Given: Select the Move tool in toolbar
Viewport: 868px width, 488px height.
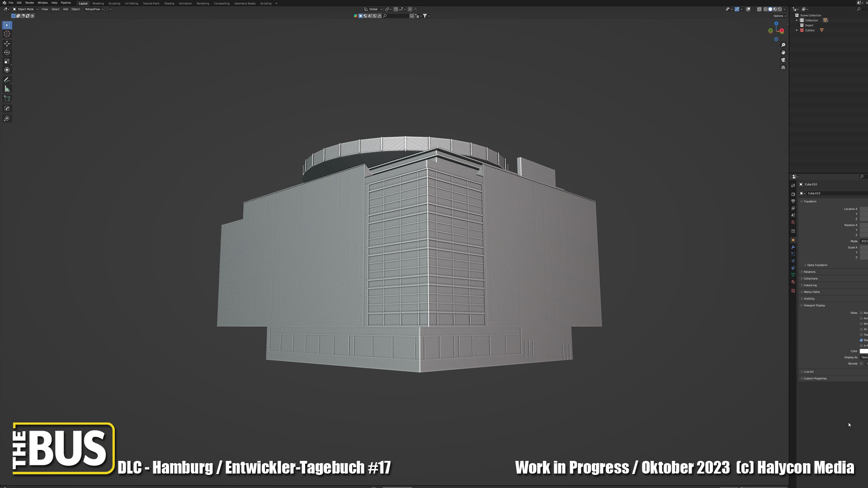Looking at the screenshot, I should click(x=7, y=44).
